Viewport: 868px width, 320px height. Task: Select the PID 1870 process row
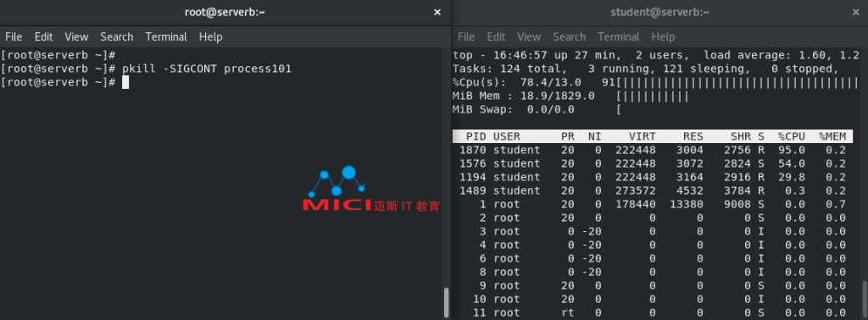pos(652,150)
